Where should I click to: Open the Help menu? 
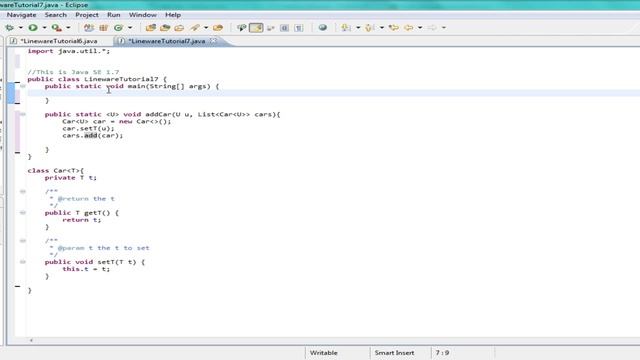pyautogui.click(x=173, y=15)
